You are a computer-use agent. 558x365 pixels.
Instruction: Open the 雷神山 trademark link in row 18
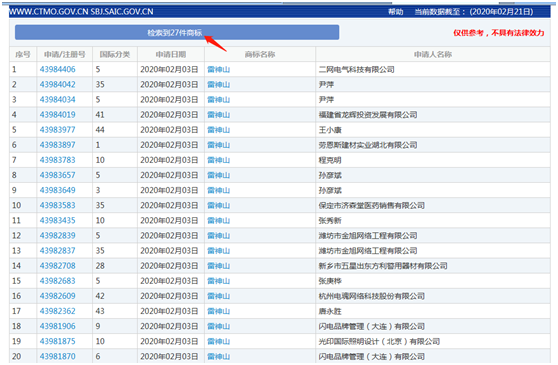(219, 327)
